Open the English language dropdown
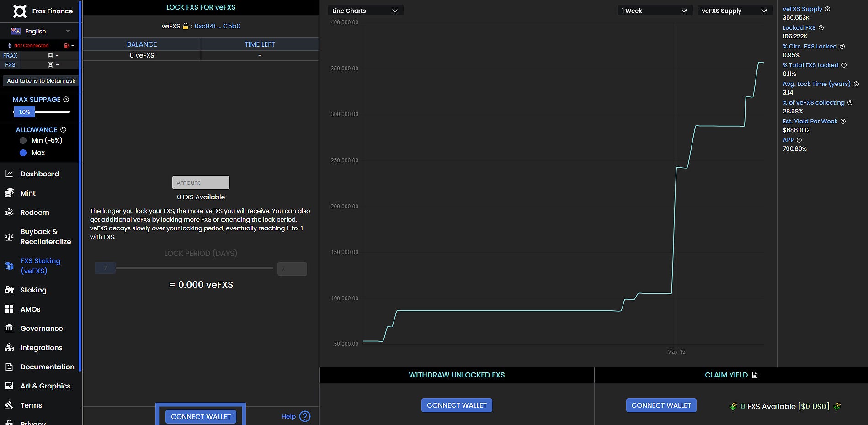868x425 pixels. [x=40, y=31]
